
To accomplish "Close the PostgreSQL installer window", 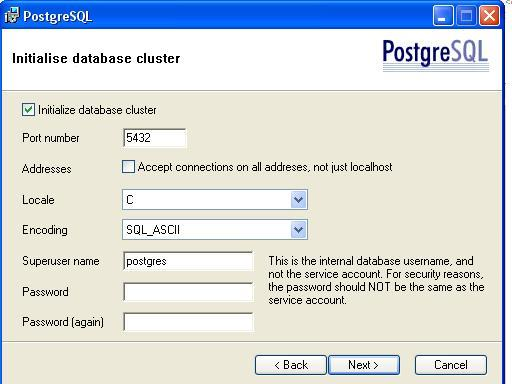I will 489,16.
